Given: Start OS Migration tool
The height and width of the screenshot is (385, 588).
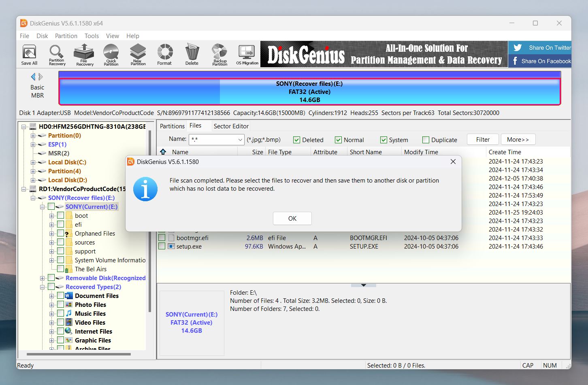Looking at the screenshot, I should pyautogui.click(x=247, y=55).
